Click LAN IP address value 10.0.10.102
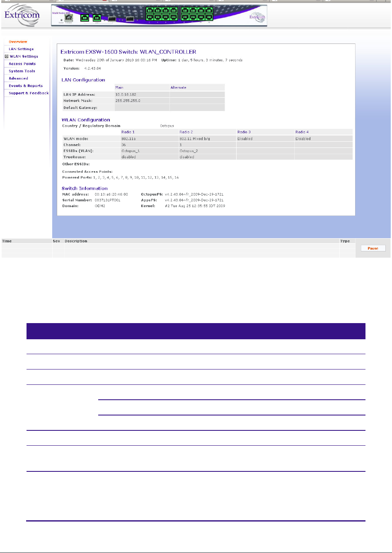Screen dimensions: 392x553 [x=126, y=94]
